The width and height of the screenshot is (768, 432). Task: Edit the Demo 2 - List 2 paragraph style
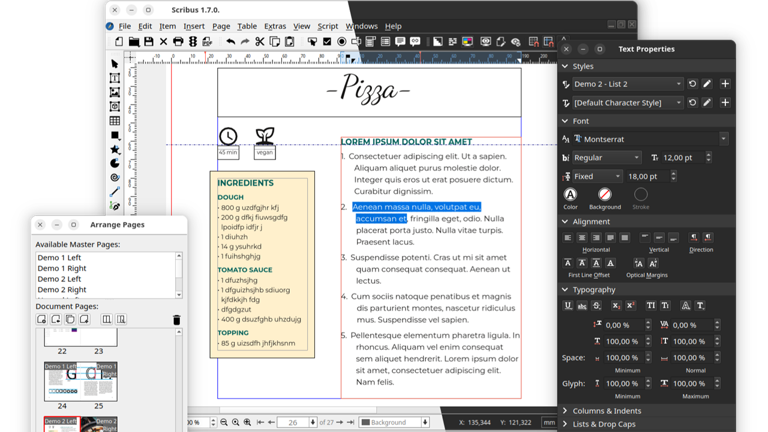pyautogui.click(x=707, y=84)
